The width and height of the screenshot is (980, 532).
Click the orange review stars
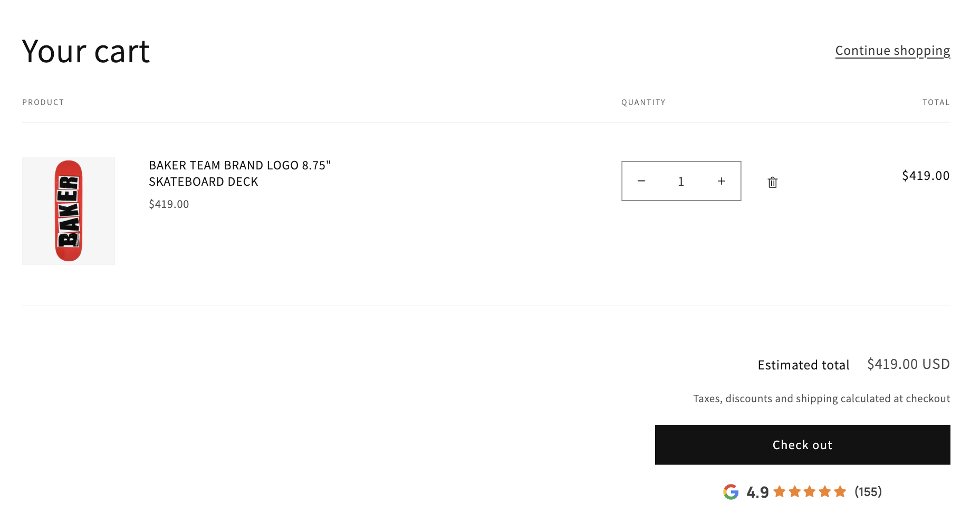point(810,492)
